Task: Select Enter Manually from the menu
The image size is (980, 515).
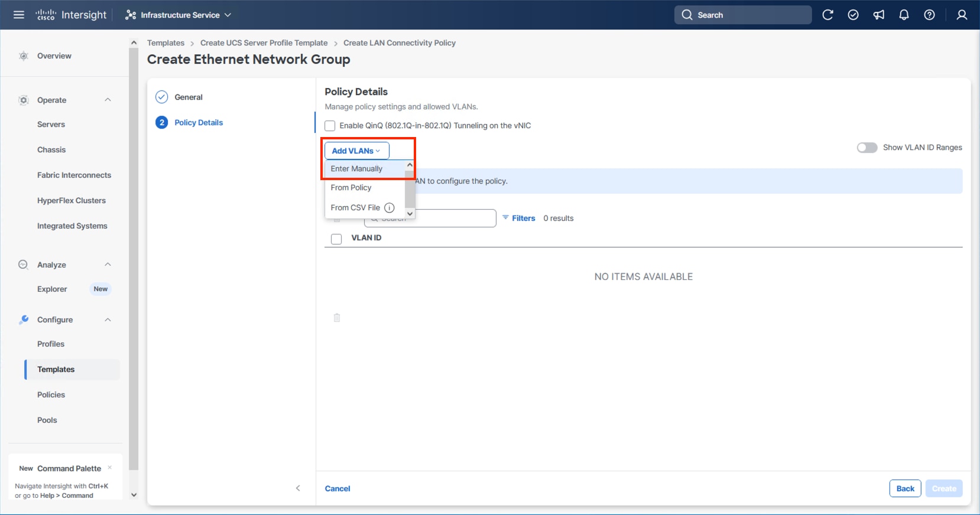Action: pos(356,169)
